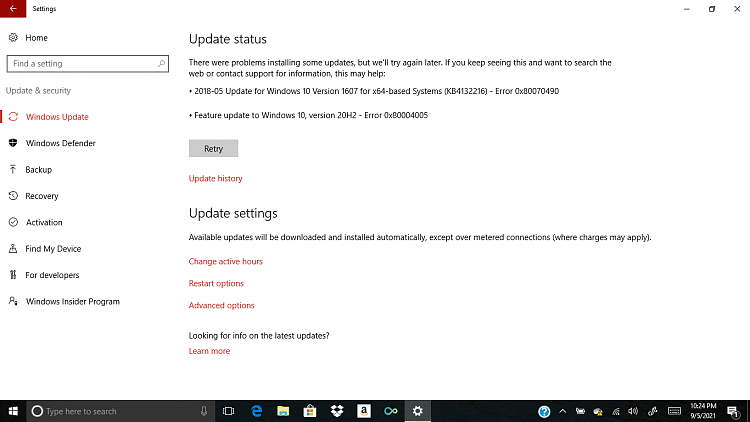
Task: Open the Windows Start menu
Action: 13,411
